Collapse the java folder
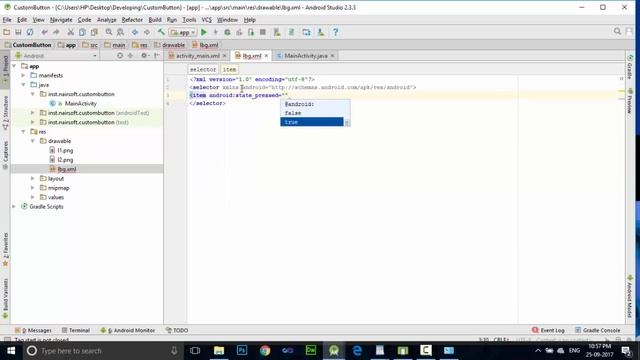The height and width of the screenshot is (360, 640). 24,85
